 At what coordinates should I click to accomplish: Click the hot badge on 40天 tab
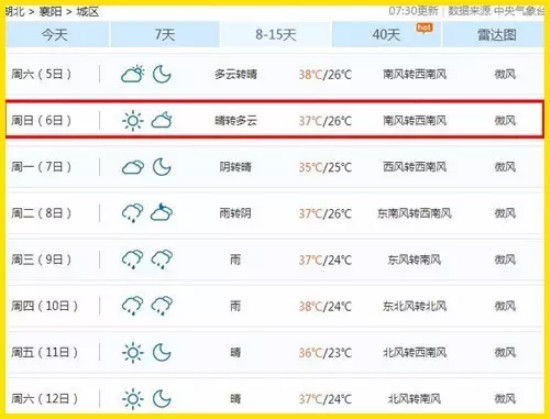425,28
